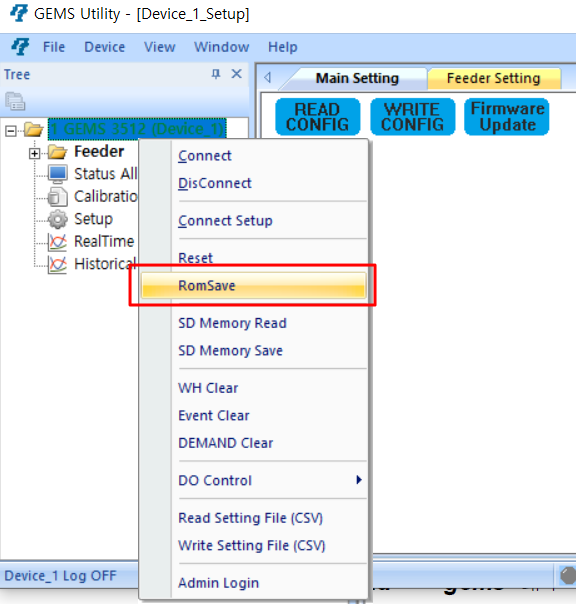Viewport: 576px width, 604px height.
Task: Select the Setup tree item label
Action: click(x=93, y=219)
